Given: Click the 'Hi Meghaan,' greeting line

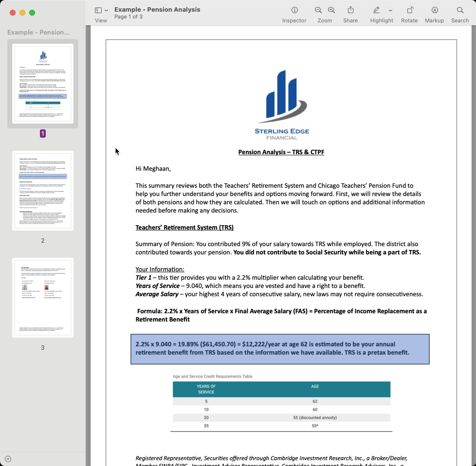Looking at the screenshot, I should click(153, 169).
